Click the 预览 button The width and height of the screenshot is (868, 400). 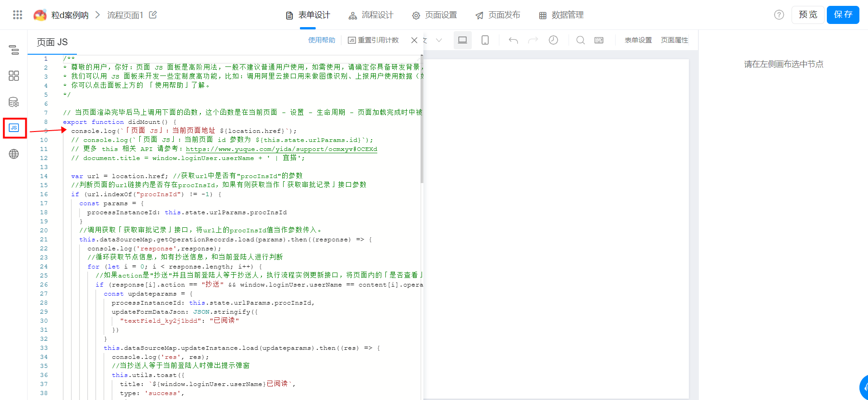tap(808, 15)
